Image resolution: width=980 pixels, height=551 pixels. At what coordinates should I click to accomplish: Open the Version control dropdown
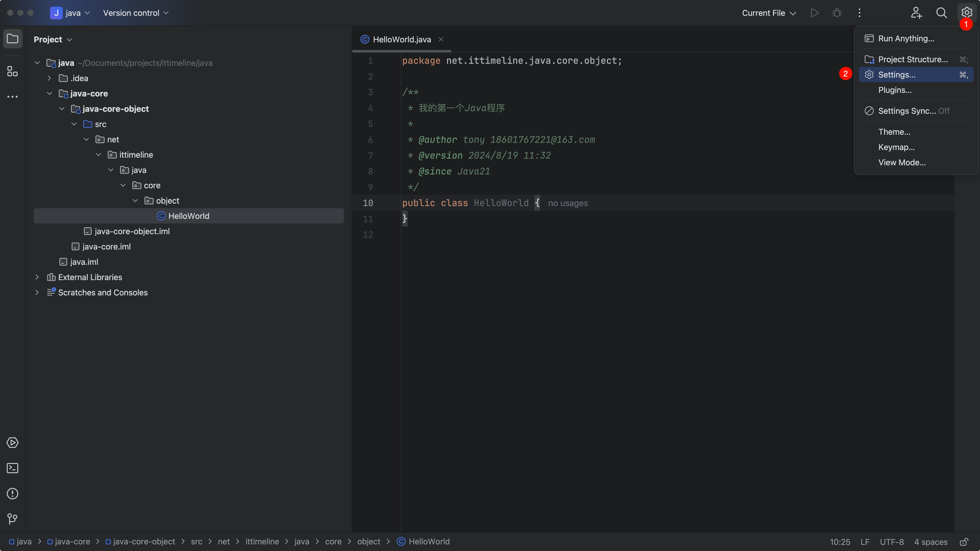tap(136, 13)
